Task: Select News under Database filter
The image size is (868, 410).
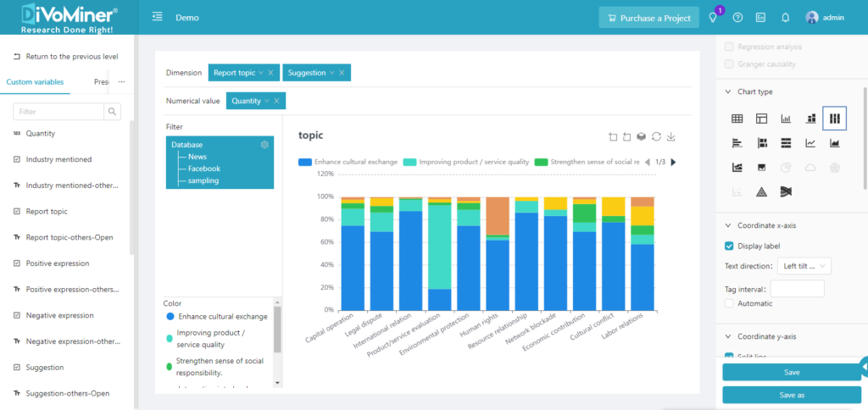Action: click(197, 157)
